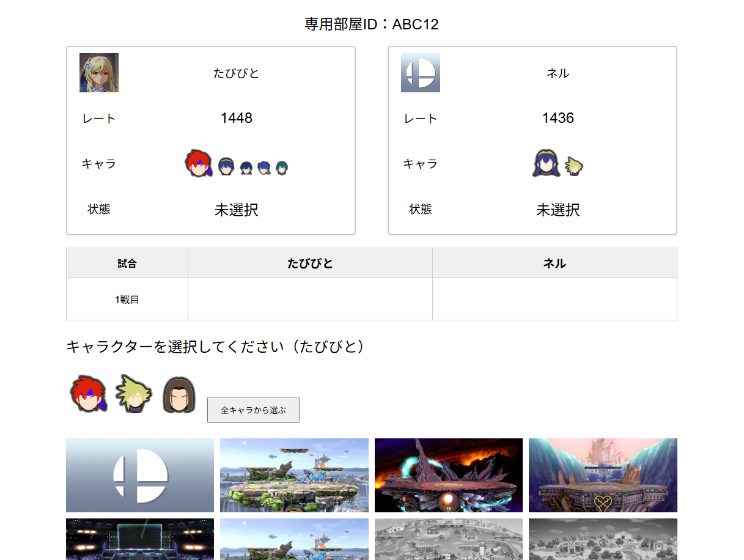The image size is (744, 560).
Task: Choose the Battlefield stage thumbnail
Action: [294, 475]
